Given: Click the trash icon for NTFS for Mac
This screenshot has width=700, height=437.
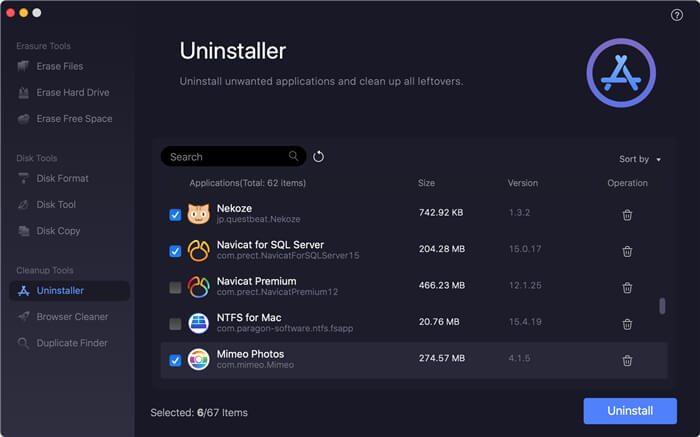Looking at the screenshot, I should pyautogui.click(x=627, y=324).
